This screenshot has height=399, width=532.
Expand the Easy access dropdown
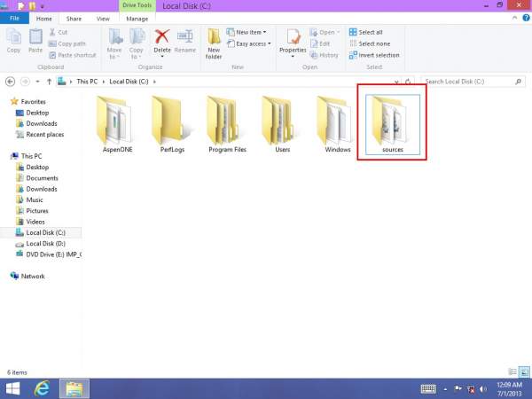(269, 43)
